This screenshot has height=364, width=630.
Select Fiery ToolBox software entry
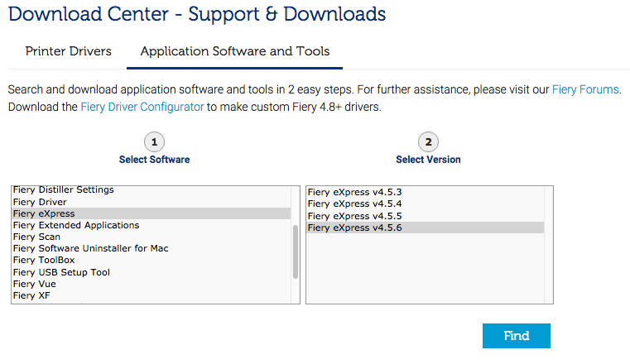click(44, 260)
